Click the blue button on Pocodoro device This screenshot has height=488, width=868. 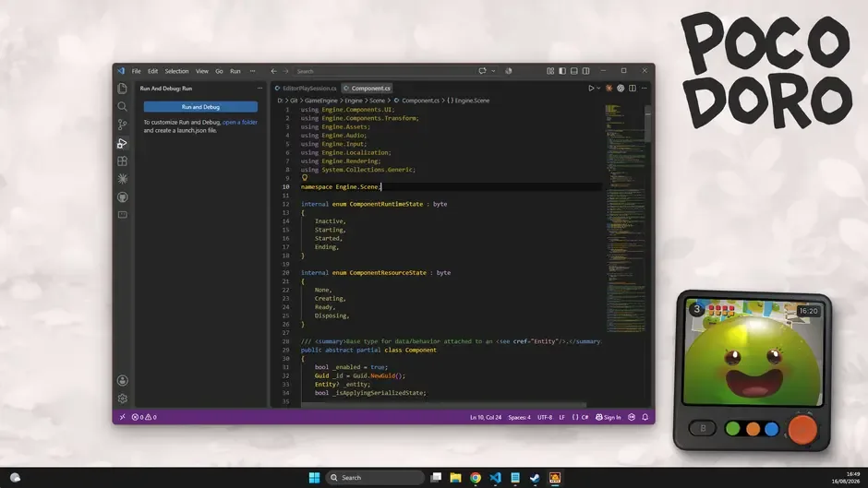point(771,428)
